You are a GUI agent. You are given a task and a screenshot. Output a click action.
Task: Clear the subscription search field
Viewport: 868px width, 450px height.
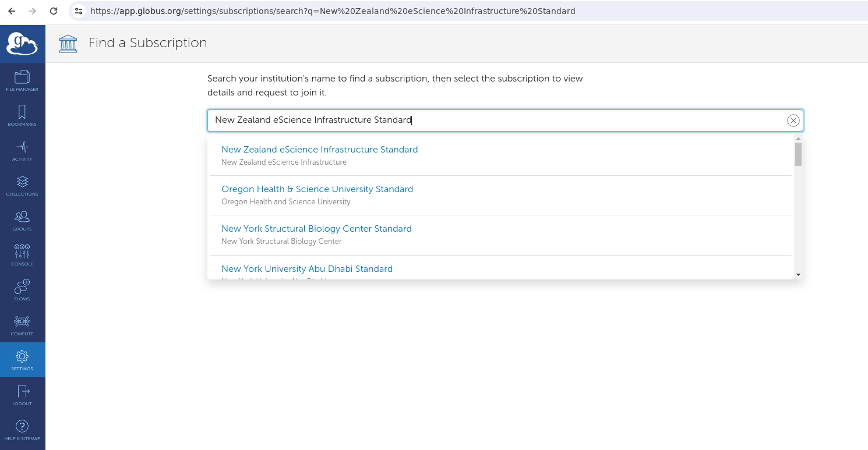[793, 121]
